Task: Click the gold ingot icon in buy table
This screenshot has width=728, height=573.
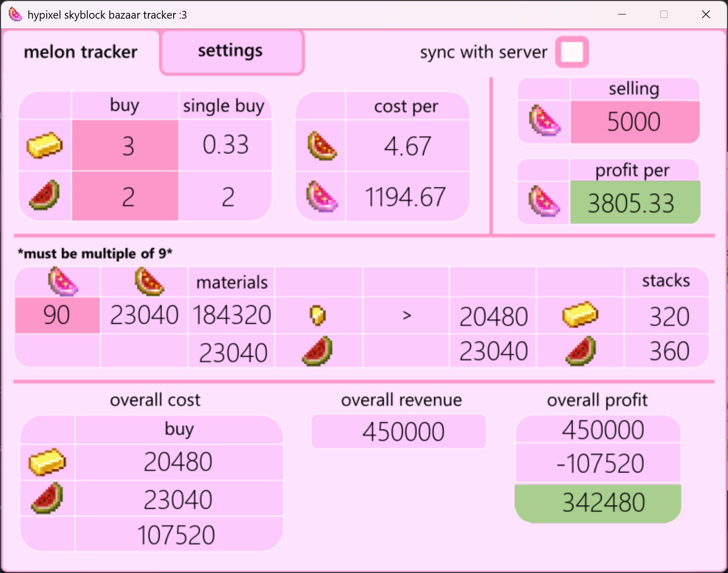Action: pyautogui.click(x=45, y=146)
